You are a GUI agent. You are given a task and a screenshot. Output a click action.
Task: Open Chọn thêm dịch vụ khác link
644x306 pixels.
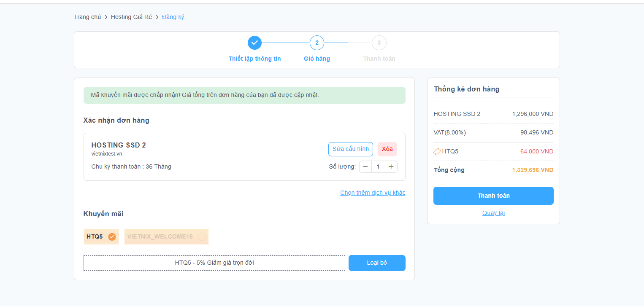pos(372,193)
